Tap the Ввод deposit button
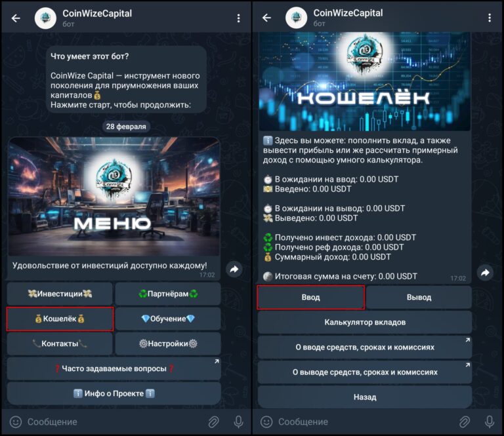 (311, 297)
